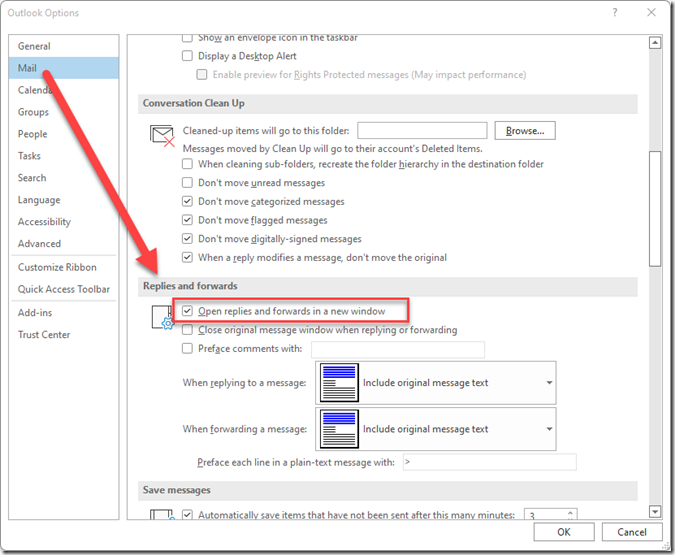675x555 pixels.
Task: Click the auto-save minutes spinner arrows
Action: click(x=570, y=515)
